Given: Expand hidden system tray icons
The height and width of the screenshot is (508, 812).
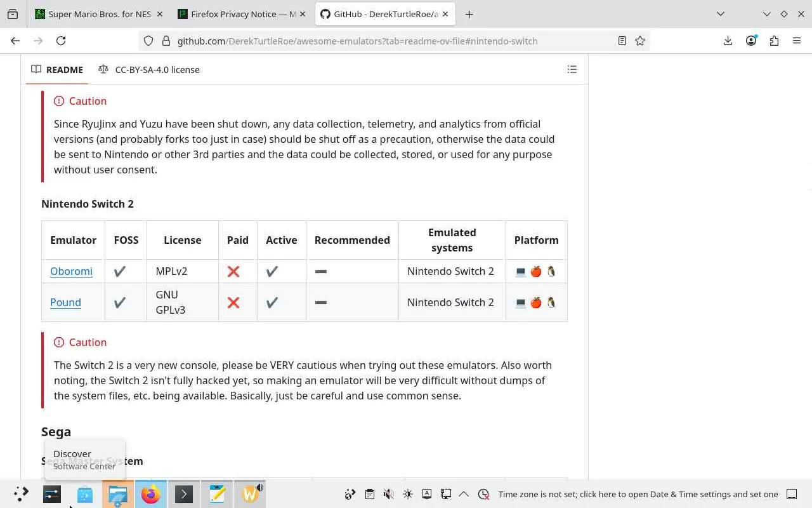Looking at the screenshot, I should tap(464, 494).
